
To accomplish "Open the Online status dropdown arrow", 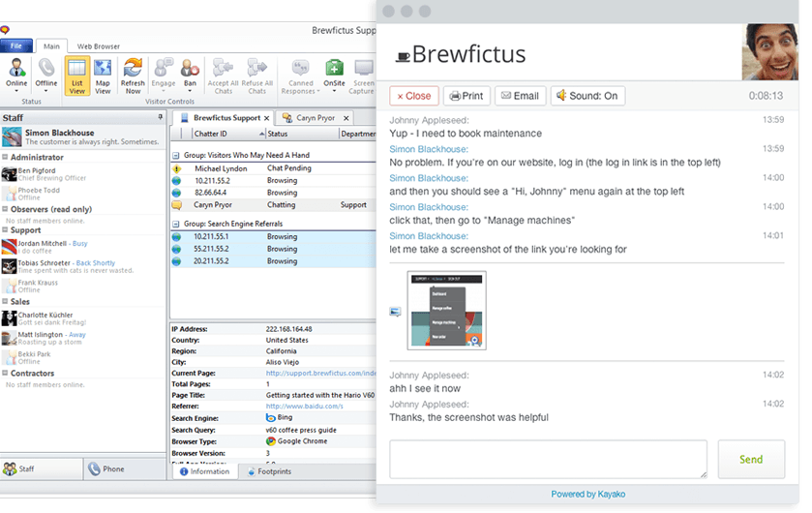I will [x=16, y=91].
